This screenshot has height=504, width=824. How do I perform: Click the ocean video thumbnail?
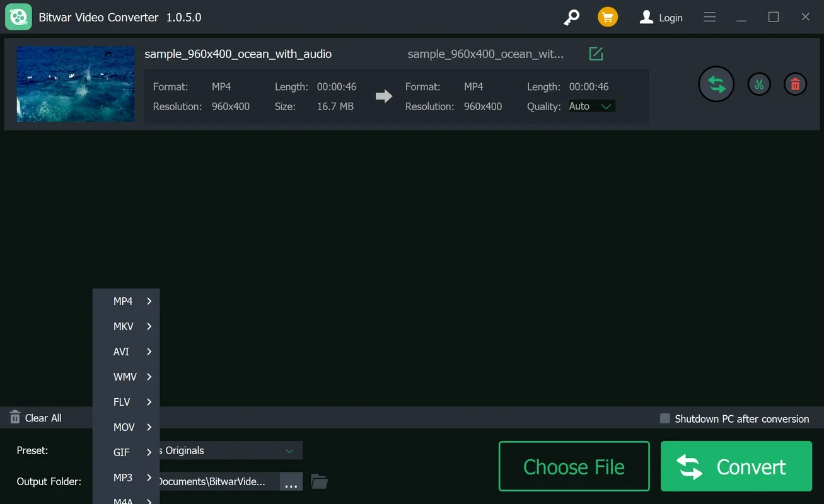coord(76,84)
